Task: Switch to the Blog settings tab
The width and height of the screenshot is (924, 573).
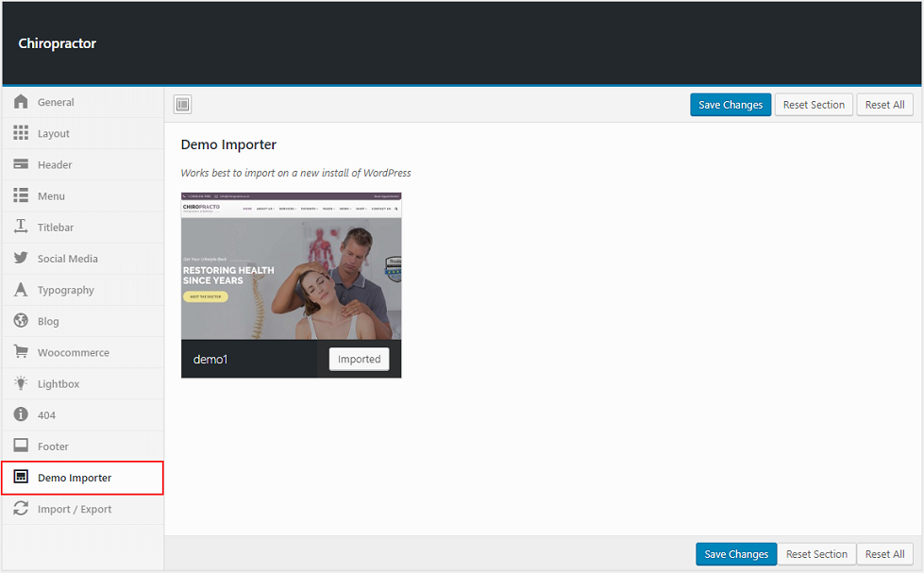Action: coord(48,321)
